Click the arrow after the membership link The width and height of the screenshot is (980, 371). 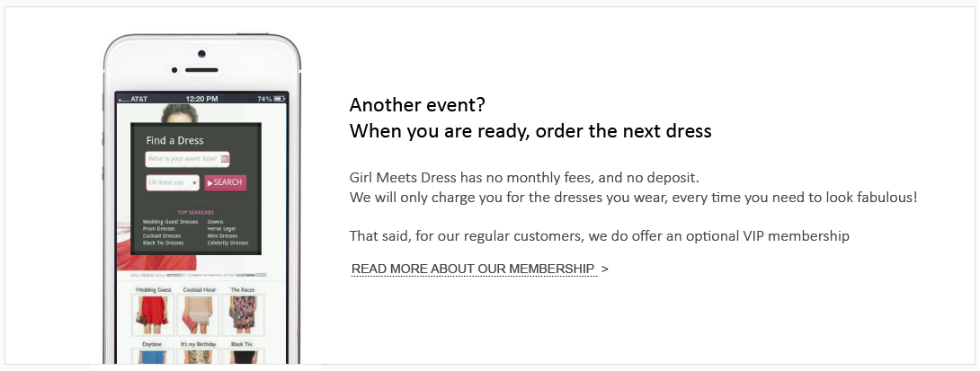pyautogui.click(x=604, y=269)
